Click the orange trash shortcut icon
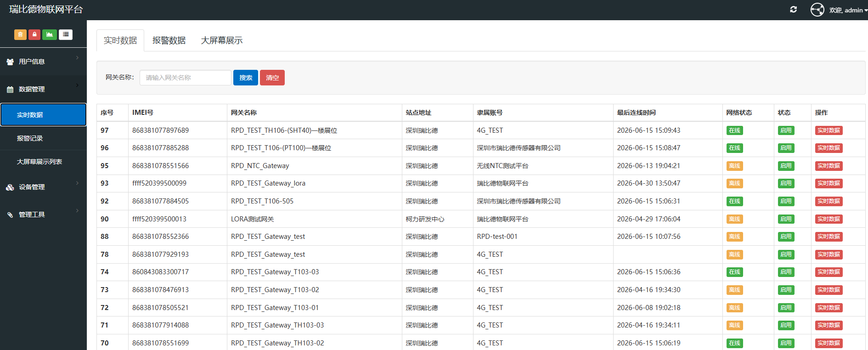The image size is (868, 350). [20, 34]
